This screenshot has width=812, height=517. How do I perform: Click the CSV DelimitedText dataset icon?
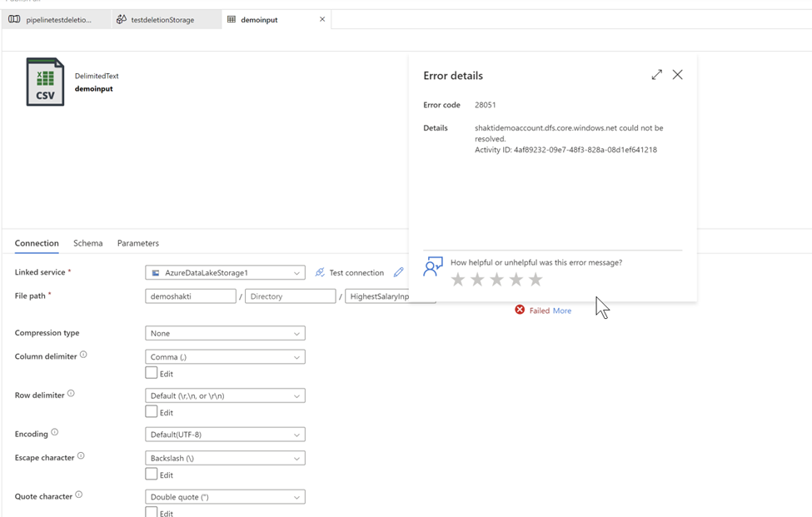47,83
